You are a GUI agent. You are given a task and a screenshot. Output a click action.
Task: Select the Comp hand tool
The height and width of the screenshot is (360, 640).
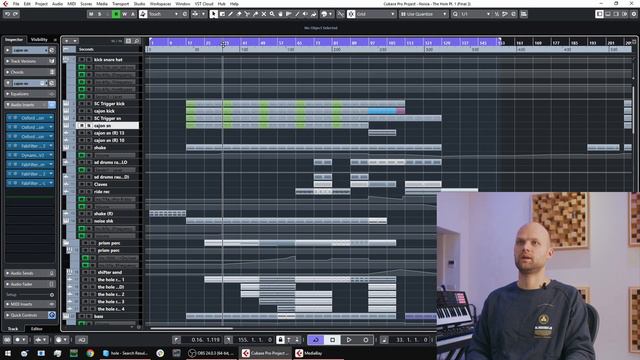[280, 14]
